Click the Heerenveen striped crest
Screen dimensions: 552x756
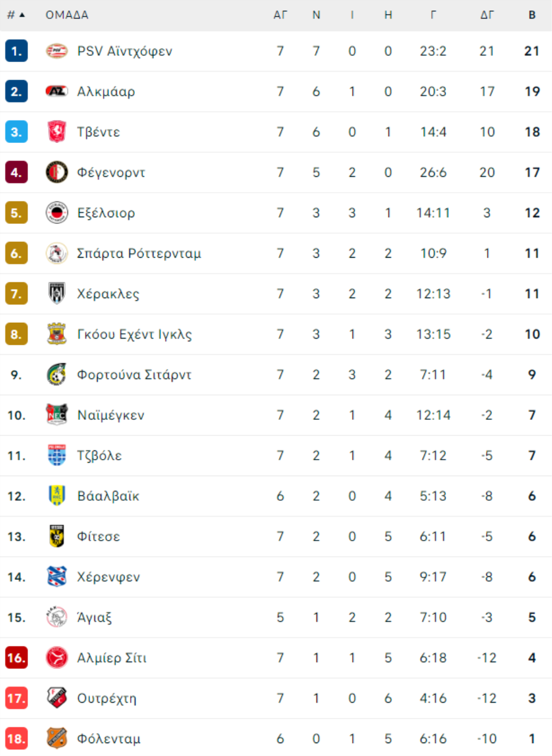[57, 577]
